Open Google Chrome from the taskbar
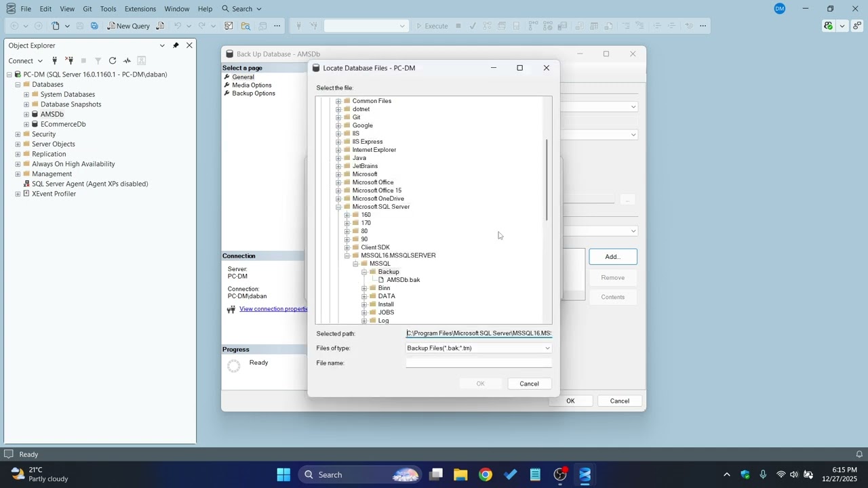Image resolution: width=868 pixels, height=488 pixels. 486,474
